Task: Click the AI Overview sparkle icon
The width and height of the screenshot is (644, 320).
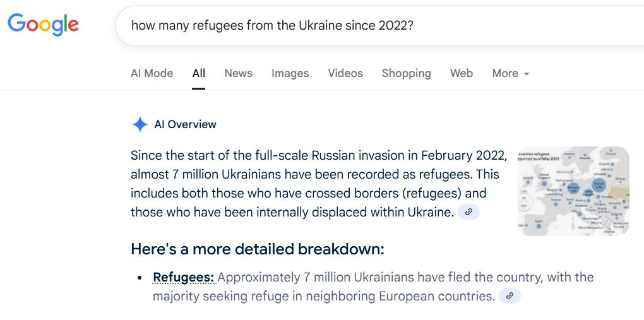Action: (x=140, y=124)
